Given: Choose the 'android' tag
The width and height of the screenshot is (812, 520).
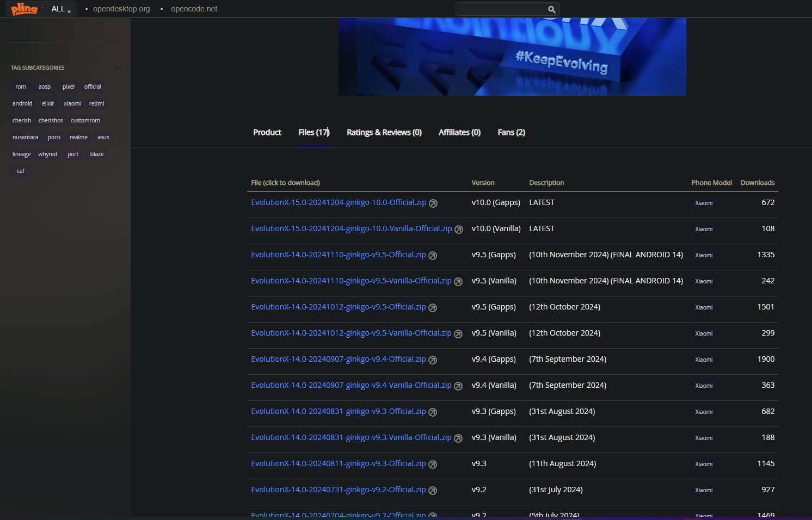Looking at the screenshot, I should pyautogui.click(x=22, y=104).
